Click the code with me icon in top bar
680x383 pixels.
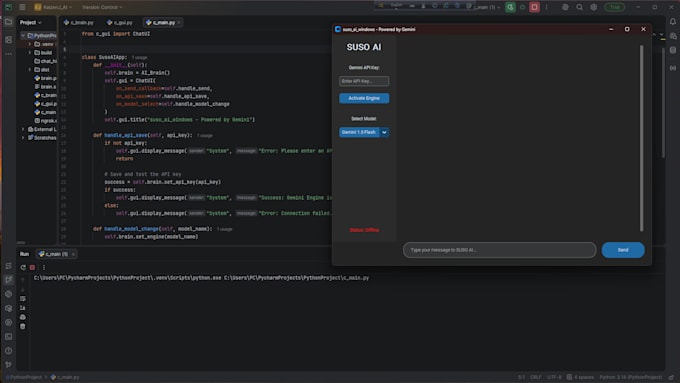tap(565, 7)
